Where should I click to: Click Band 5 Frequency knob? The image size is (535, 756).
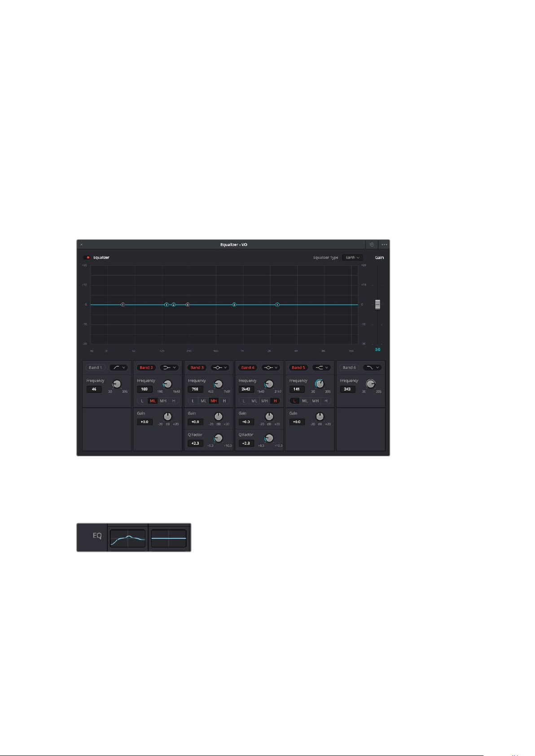[320, 384]
